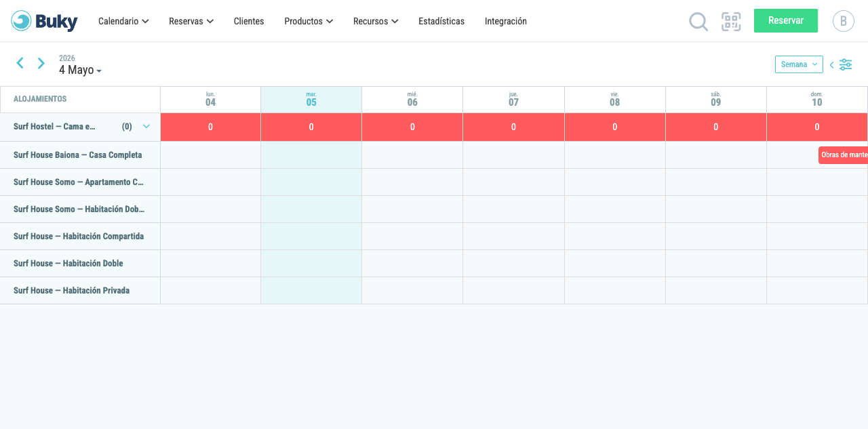Screen dimensions: 868x429
Task: Select sáb. 09 day header
Action: click(716, 100)
